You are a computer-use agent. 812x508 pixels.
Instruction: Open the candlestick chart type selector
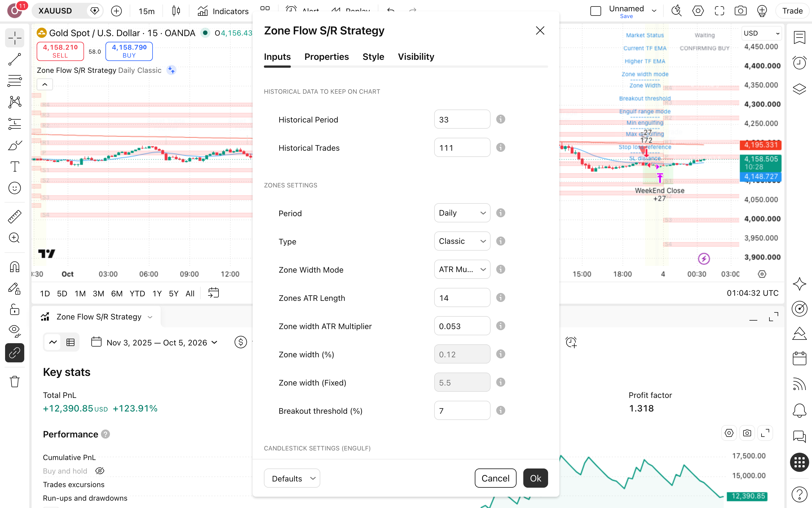(176, 11)
